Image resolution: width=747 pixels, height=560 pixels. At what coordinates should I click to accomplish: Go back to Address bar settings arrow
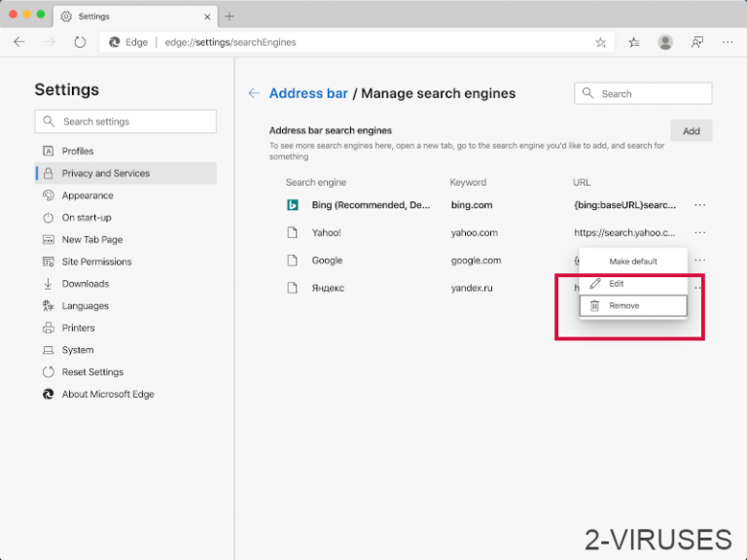click(254, 93)
